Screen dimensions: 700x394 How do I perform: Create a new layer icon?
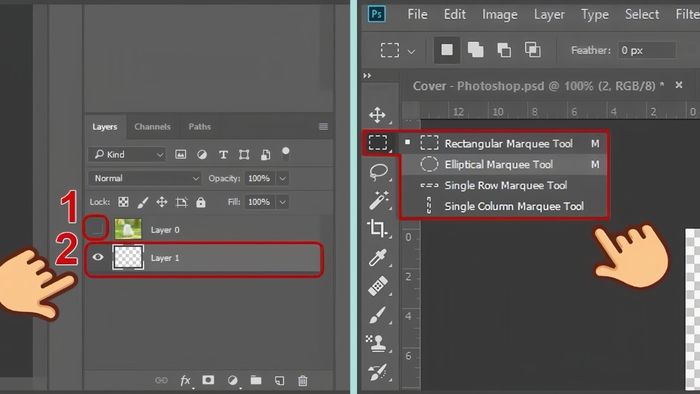(279, 380)
